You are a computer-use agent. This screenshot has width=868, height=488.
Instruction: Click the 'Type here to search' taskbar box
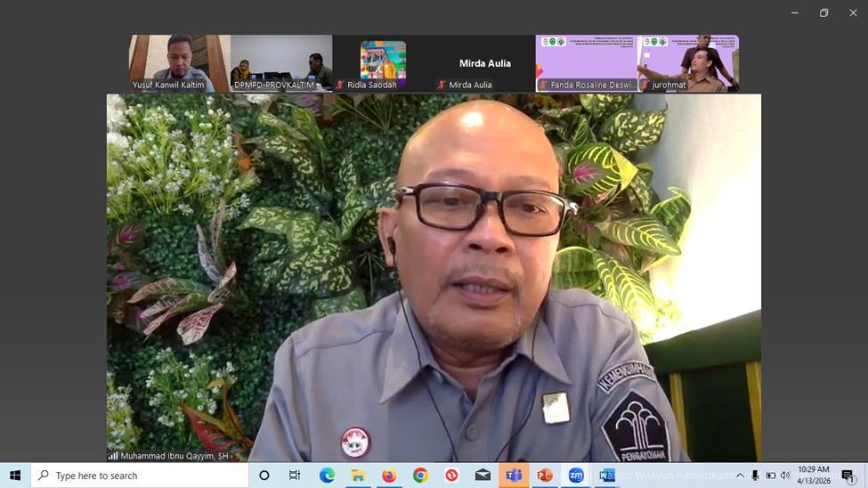coord(140,476)
